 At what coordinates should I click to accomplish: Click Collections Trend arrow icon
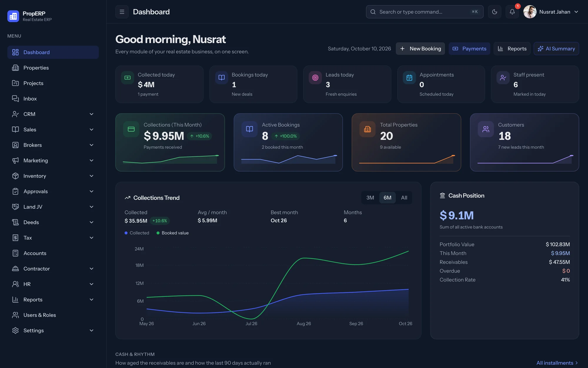pyautogui.click(x=127, y=198)
